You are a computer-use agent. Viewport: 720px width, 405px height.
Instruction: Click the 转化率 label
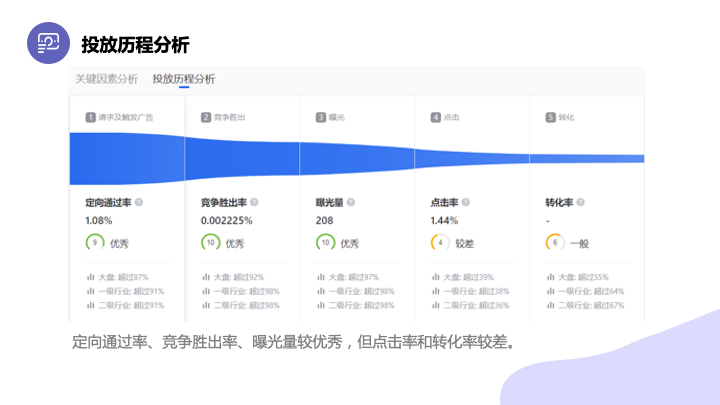point(559,202)
